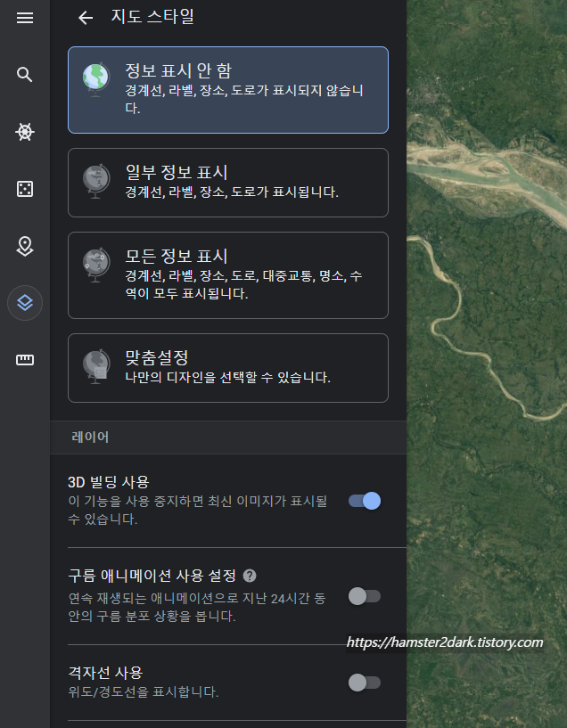Image resolution: width=567 pixels, height=728 pixels.
Task: Select the ruler measure tool
Action: click(x=25, y=360)
